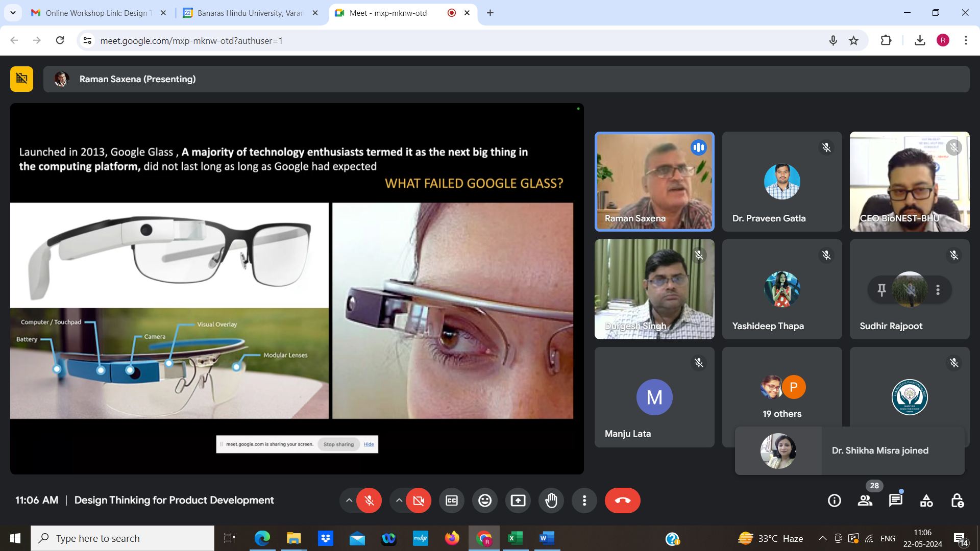Switch to Banaras Hindu University tab
The height and width of the screenshot is (551, 980).
coord(250,13)
